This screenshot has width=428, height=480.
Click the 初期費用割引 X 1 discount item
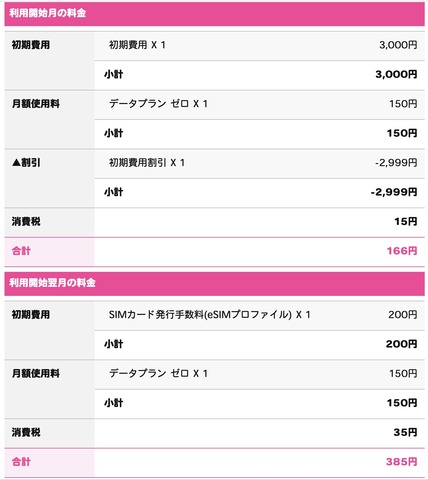[147, 163]
